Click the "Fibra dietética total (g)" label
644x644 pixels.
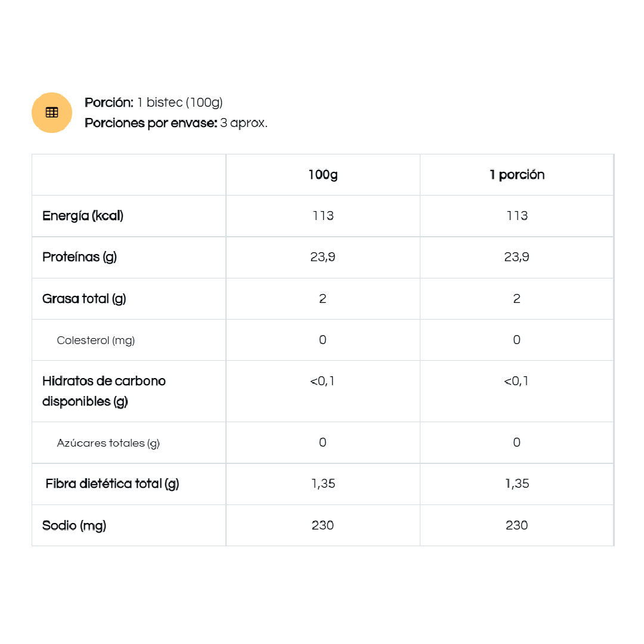point(112,484)
